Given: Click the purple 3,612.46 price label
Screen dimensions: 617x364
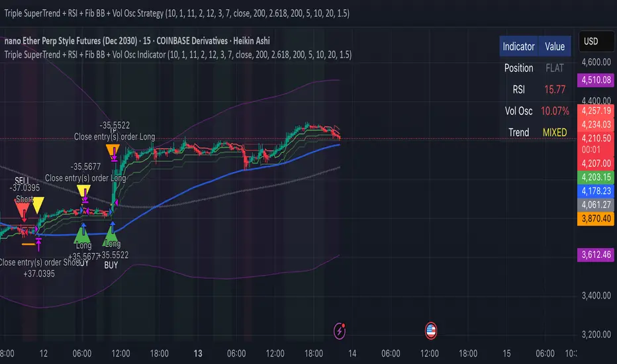Looking at the screenshot, I should (596, 255).
